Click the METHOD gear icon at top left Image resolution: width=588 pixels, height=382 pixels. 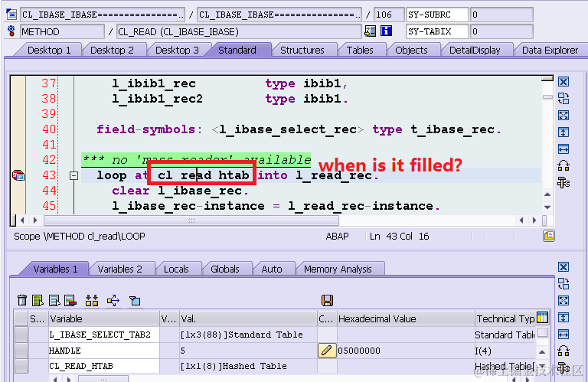(x=11, y=31)
